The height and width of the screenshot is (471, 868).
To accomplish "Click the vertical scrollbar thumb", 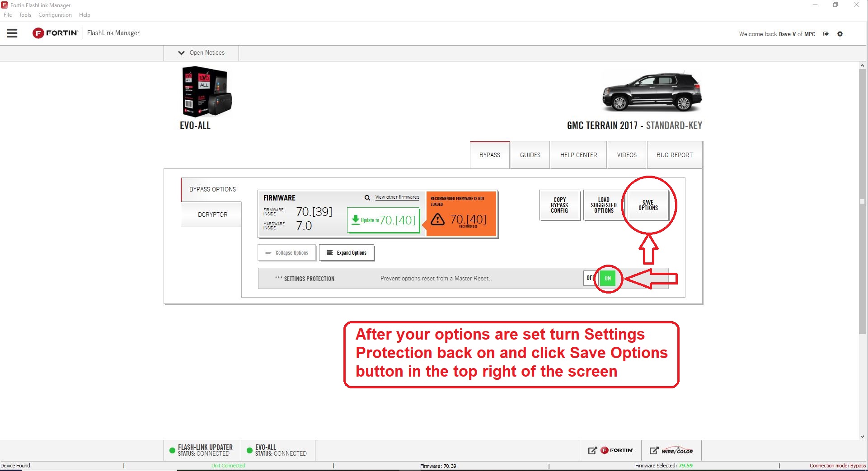I will 862,201.
